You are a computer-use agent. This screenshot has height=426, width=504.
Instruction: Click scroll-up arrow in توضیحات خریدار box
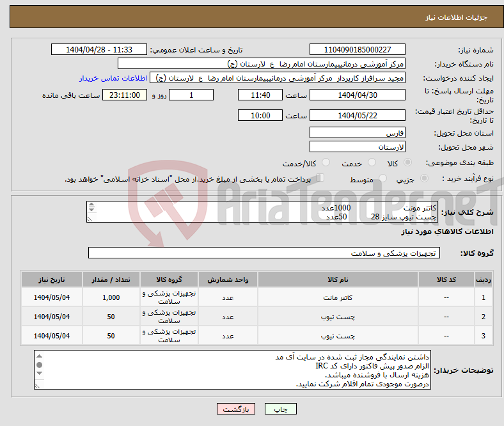(39, 356)
